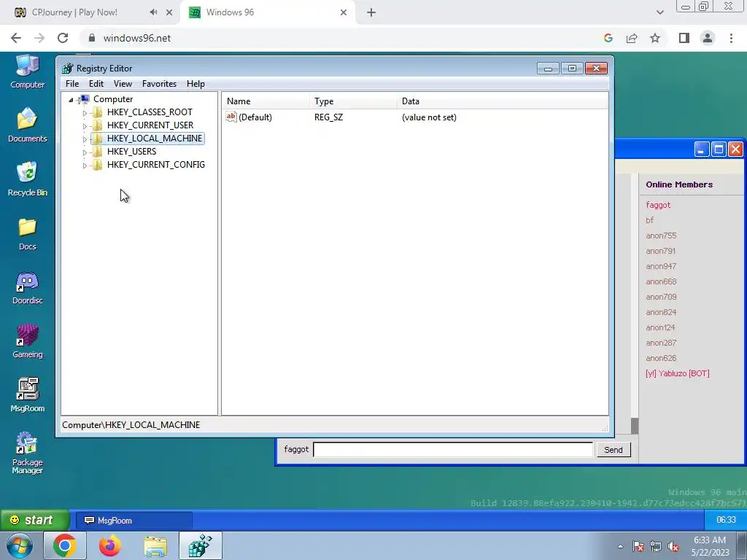This screenshot has height=560, width=747.
Task: Select the HKEY_USERS key label
Action: [131, 152]
